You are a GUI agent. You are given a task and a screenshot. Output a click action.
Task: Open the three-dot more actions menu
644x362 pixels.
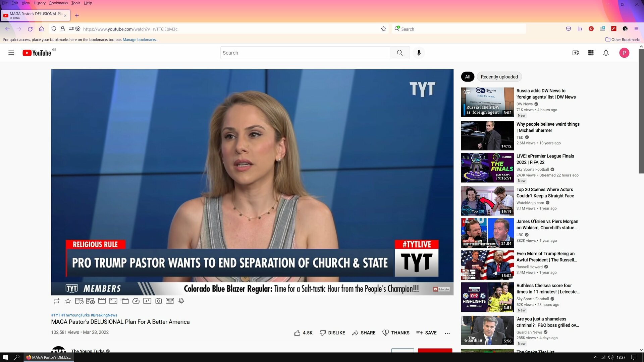pos(447,333)
